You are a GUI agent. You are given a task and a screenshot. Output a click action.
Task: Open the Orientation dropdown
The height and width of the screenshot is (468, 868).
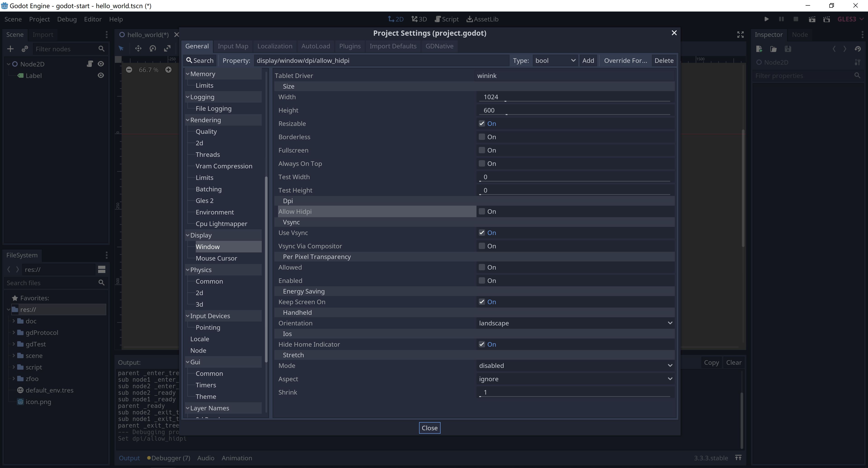(x=576, y=323)
